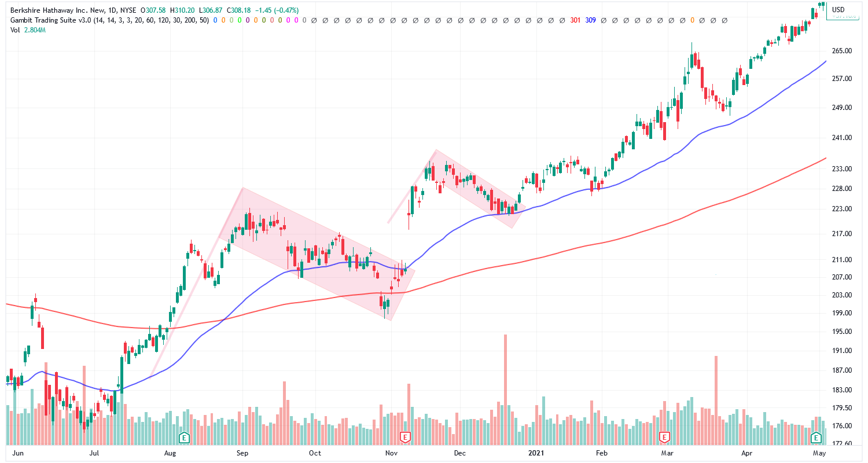Click the Mar label on time axis

click(x=667, y=454)
